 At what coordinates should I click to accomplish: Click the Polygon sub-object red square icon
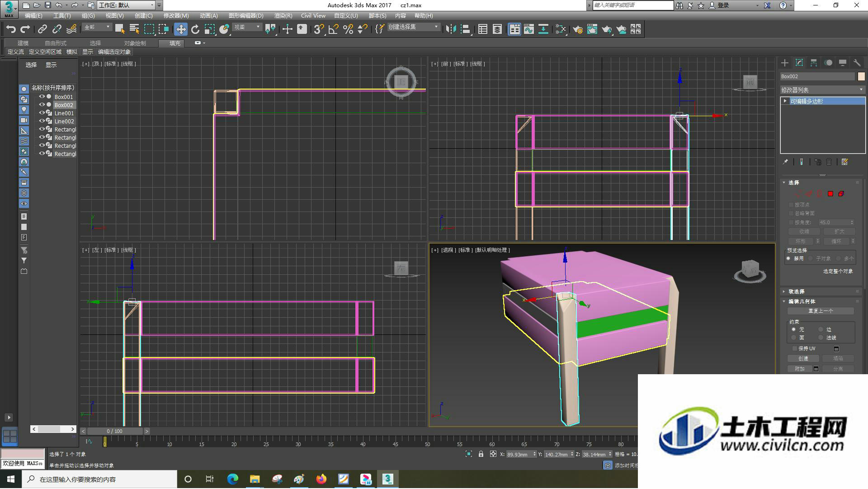(830, 194)
